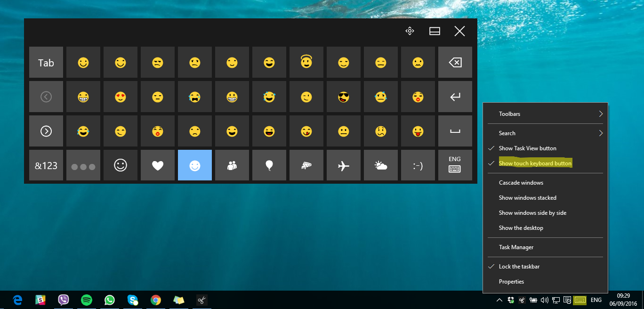The width and height of the screenshot is (644, 309).
Task: Click the touch keyboard tray icon
Action: click(x=580, y=300)
